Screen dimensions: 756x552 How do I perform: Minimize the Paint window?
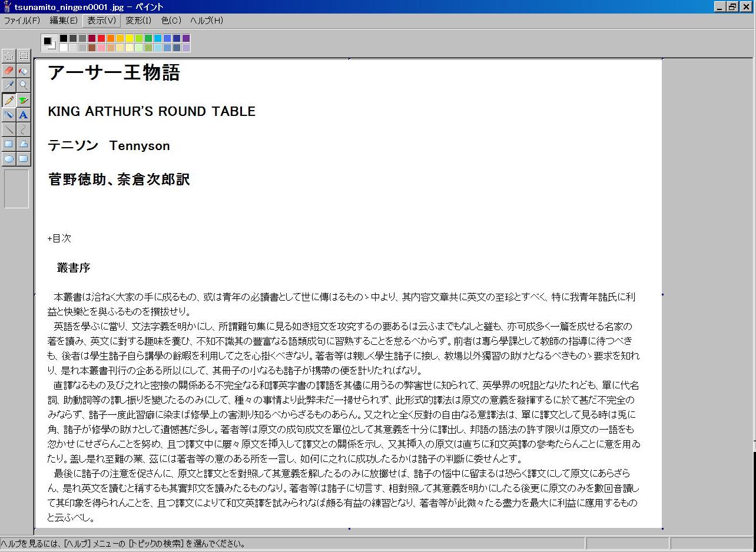coord(721,6)
